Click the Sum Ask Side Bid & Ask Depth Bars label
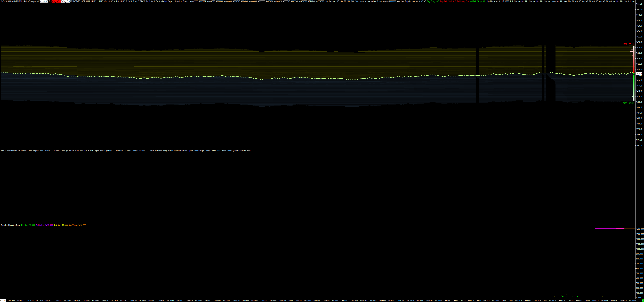The width and height of the screenshot is (644, 302). pos(177,151)
